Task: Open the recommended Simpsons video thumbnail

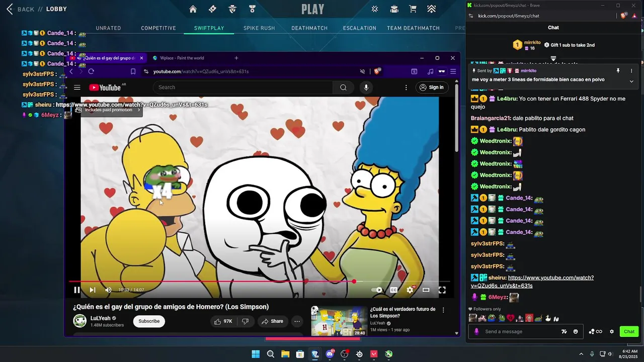Action: [x=339, y=321]
